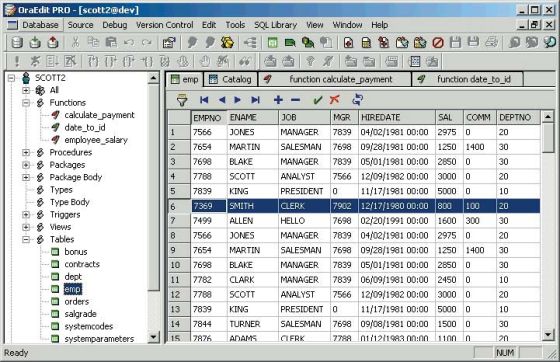
Task: Select calculate_payment function in tree
Action: (x=99, y=115)
